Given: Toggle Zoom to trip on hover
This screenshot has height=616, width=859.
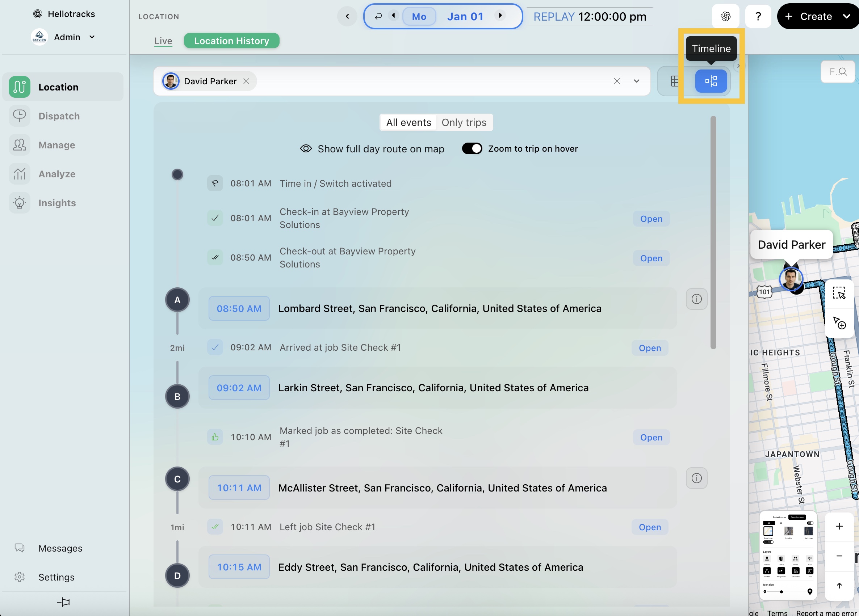Looking at the screenshot, I should click(x=472, y=148).
